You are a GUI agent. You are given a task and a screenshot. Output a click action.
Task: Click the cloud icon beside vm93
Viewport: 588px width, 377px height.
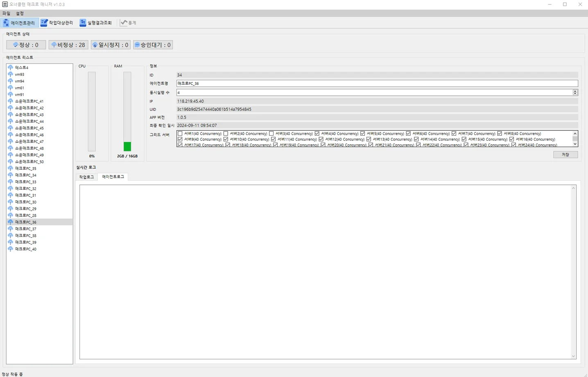[11, 75]
